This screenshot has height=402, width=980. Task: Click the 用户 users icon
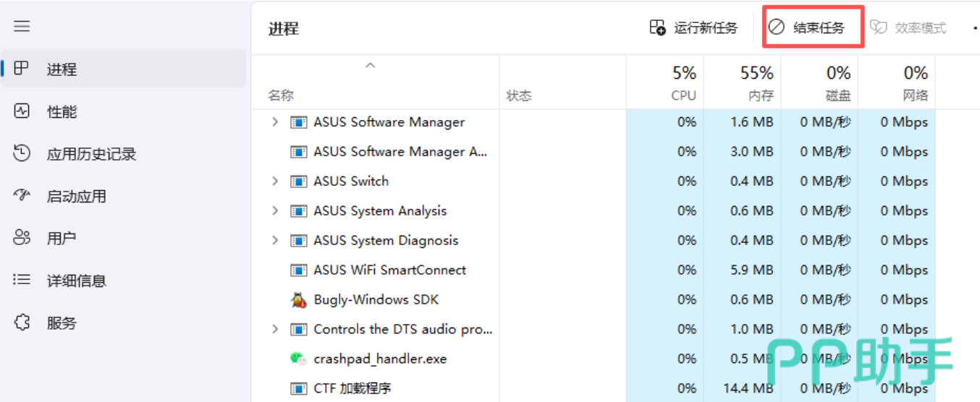coord(22,238)
